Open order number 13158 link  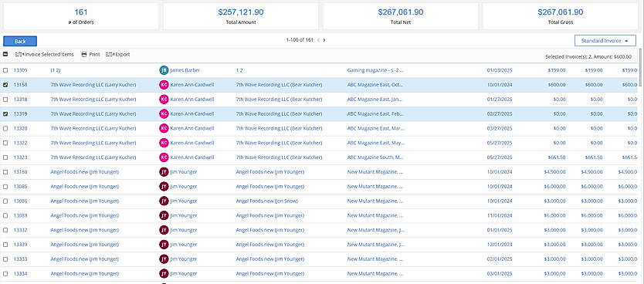point(20,85)
